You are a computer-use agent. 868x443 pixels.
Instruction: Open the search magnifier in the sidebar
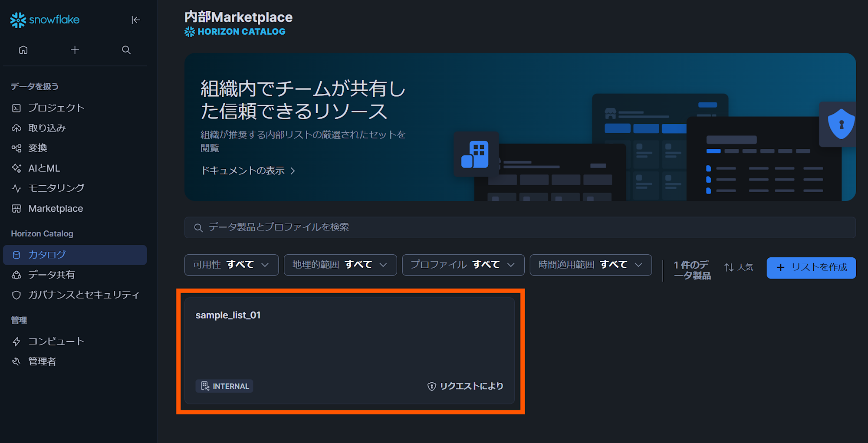pos(126,50)
